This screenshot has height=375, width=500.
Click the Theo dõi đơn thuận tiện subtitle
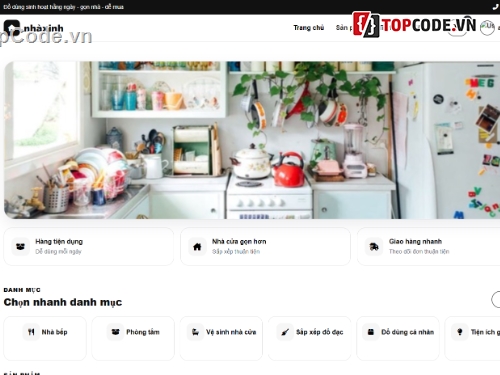click(419, 252)
